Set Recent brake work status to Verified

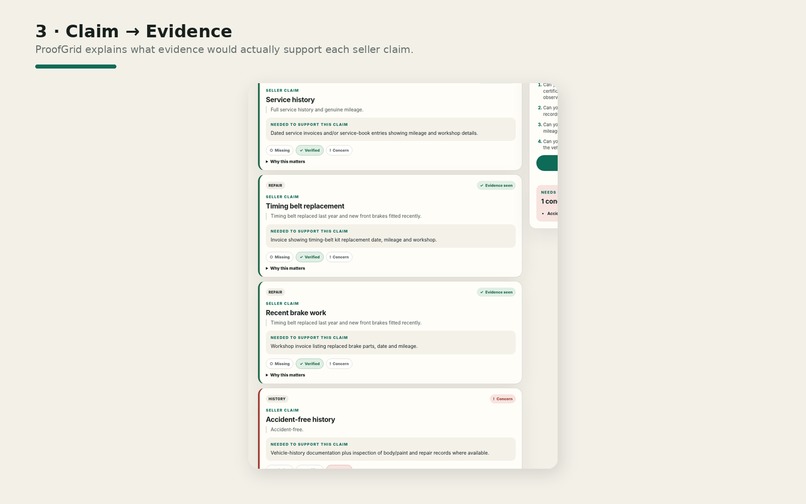coord(309,364)
